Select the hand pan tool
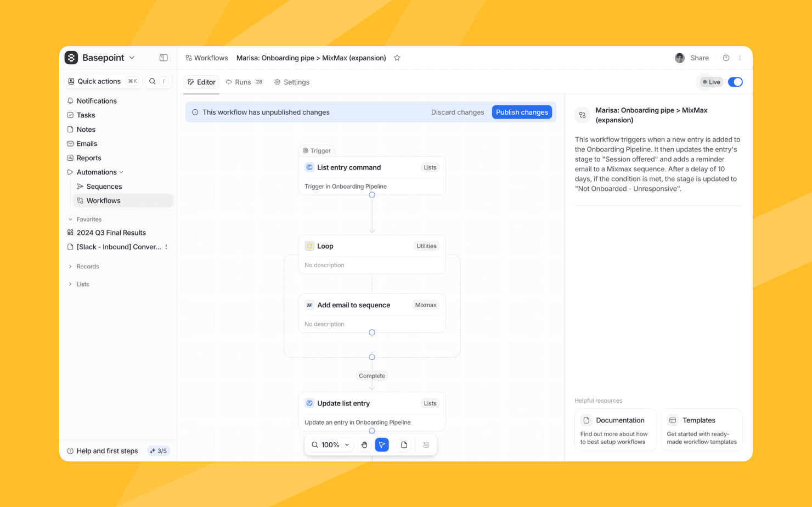This screenshot has width=812, height=507. (364, 445)
